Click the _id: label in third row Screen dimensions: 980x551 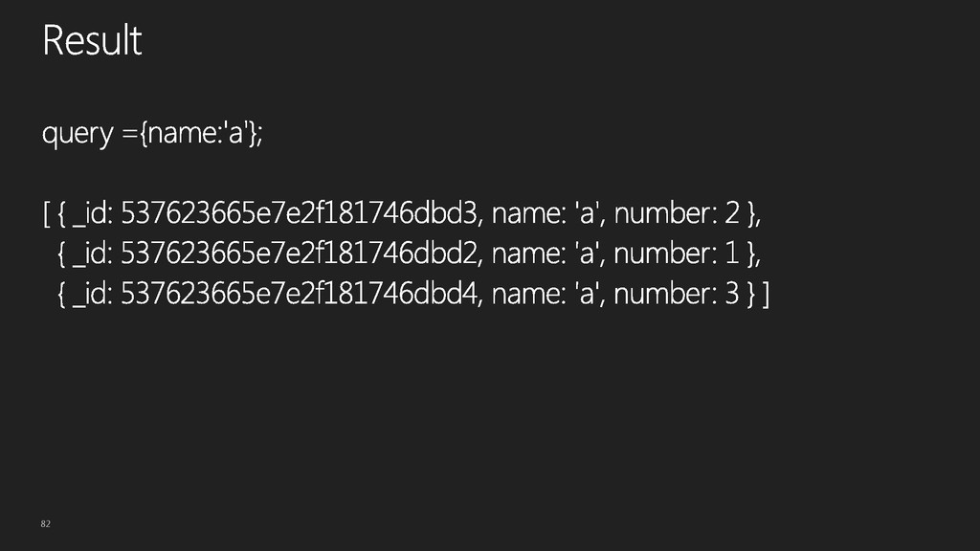[93, 294]
